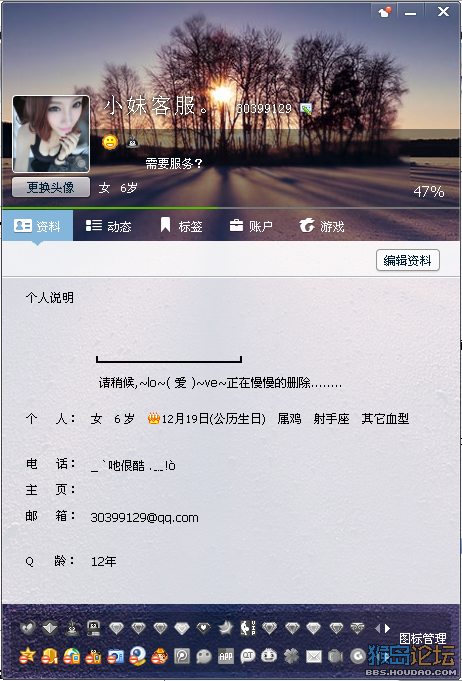The image size is (462, 681).
Task: Click the NBA VIP badge icon
Action: coord(248,628)
